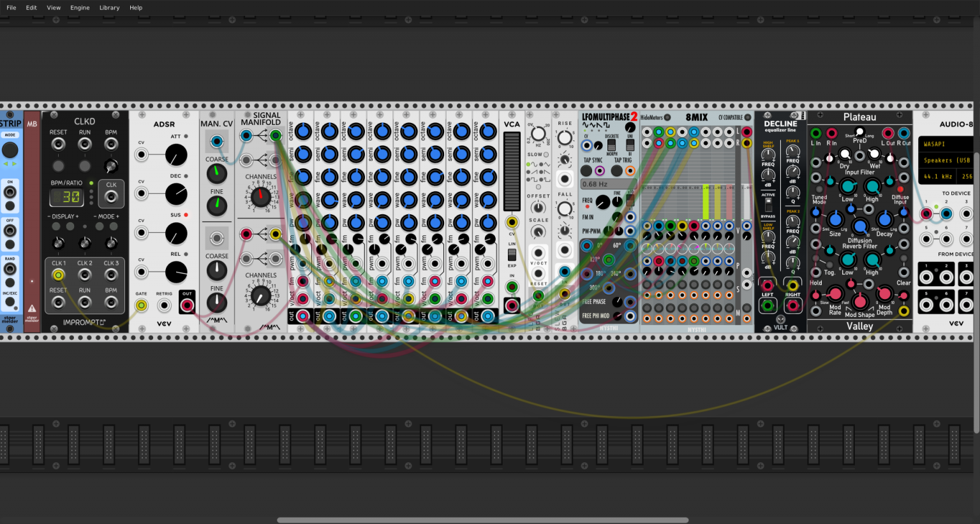Toggle CV COMPATIBLE on the 8MIX mixer
Image resolution: width=980 pixels, height=524 pixels.
click(748, 117)
